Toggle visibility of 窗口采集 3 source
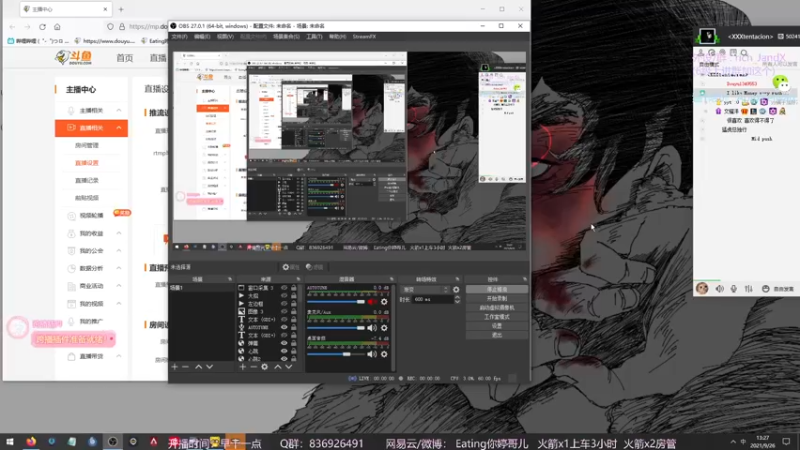Image resolution: width=800 pixels, height=450 pixels. [x=284, y=288]
